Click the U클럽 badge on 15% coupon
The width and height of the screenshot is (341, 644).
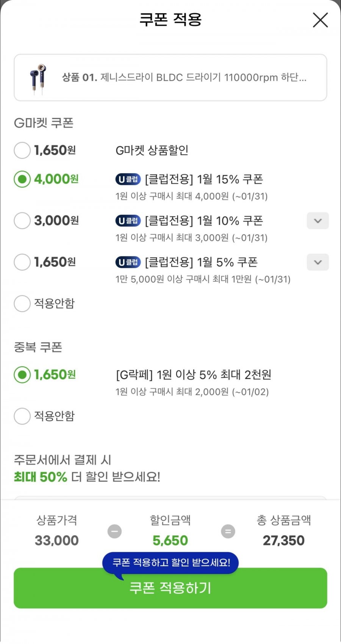pyautogui.click(x=128, y=179)
